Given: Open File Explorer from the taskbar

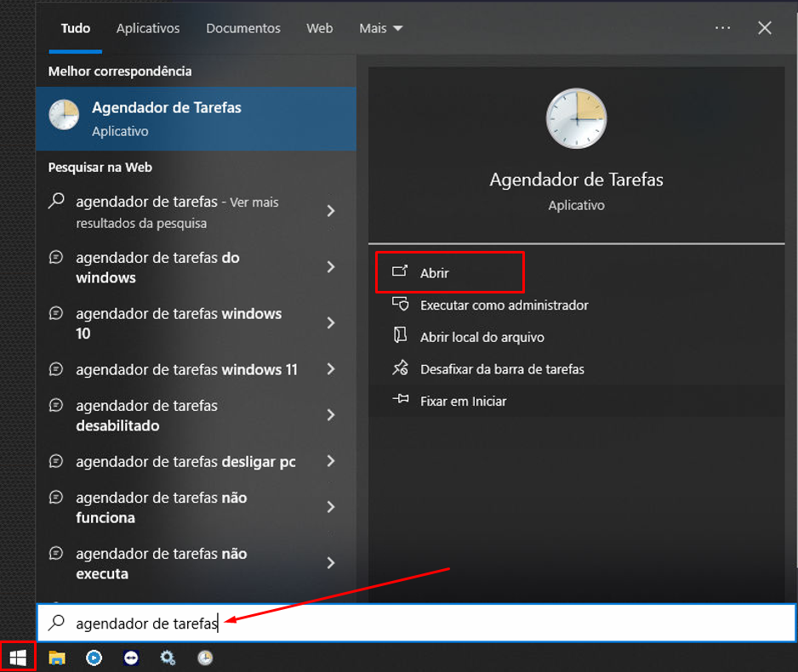Looking at the screenshot, I should [57, 658].
